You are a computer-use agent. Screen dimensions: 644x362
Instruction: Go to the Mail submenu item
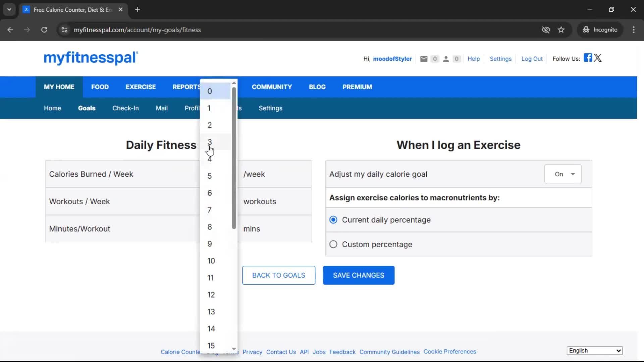click(x=161, y=108)
